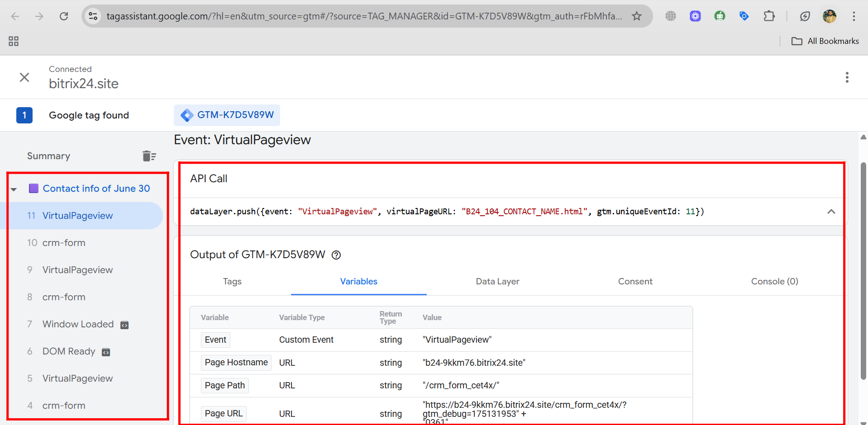The height and width of the screenshot is (425, 868).
Task: Open the Chrome profile avatar
Action: tap(829, 16)
